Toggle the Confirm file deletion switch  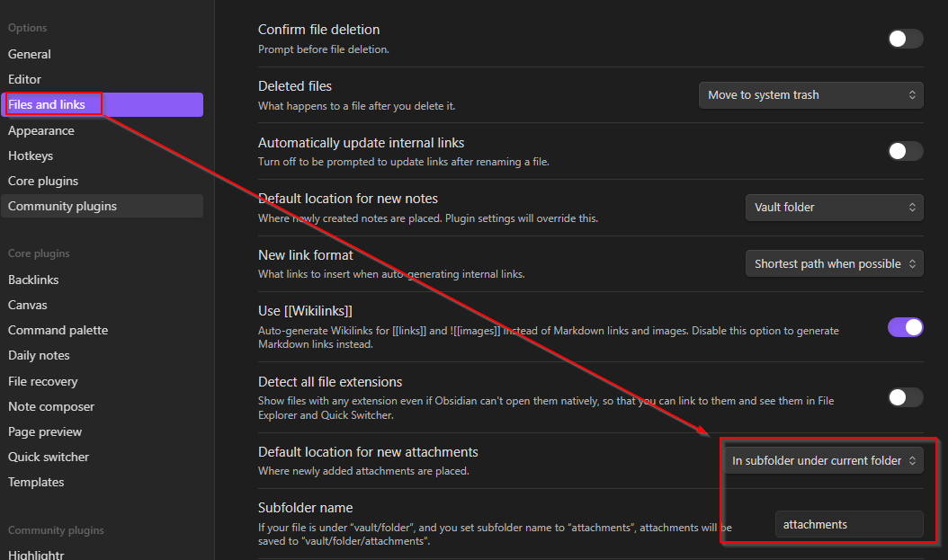(x=905, y=39)
